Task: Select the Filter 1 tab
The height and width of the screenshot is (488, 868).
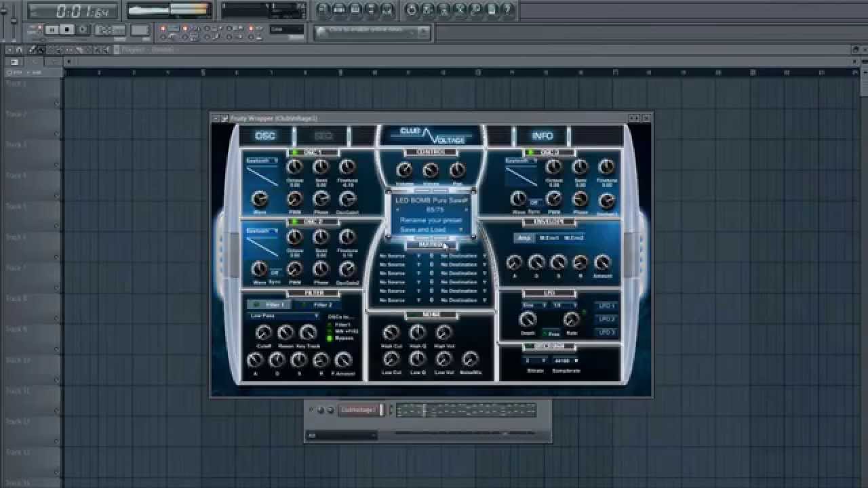Action: [x=269, y=305]
